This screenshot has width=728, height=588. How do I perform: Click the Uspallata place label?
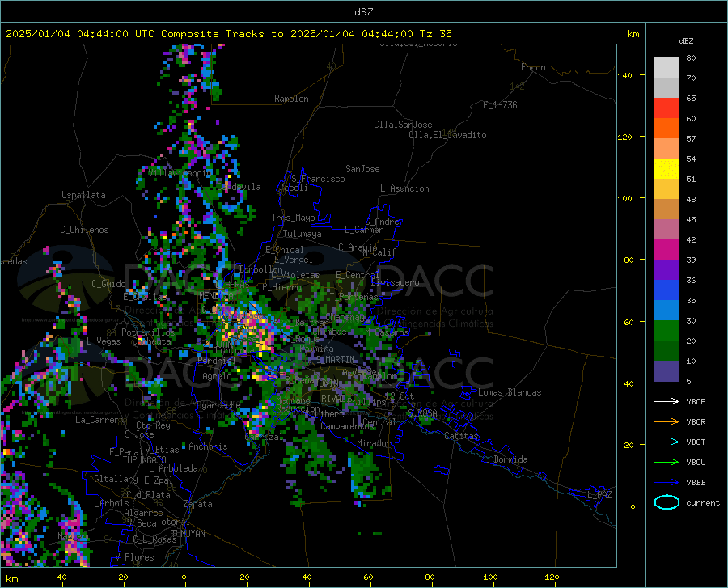click(x=83, y=196)
